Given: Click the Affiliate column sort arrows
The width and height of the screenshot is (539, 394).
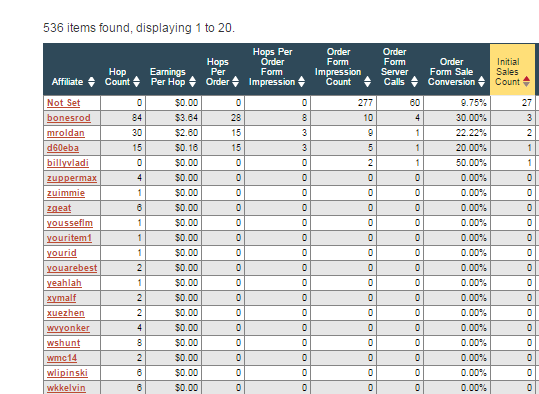Looking at the screenshot, I should point(91,82).
